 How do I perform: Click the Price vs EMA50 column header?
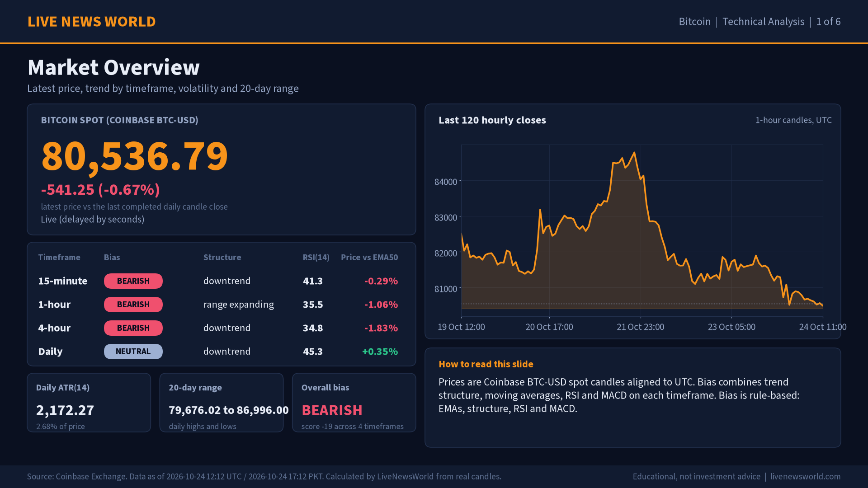[369, 258]
